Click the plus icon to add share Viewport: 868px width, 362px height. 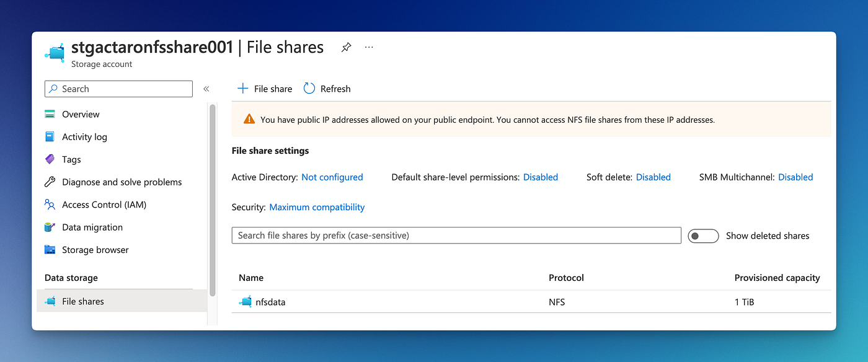(243, 89)
